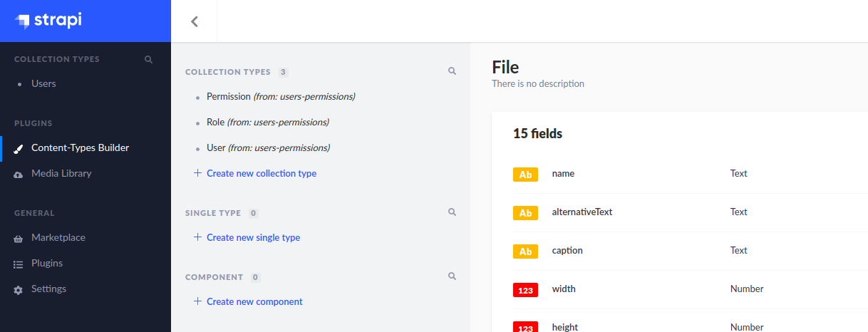The height and width of the screenshot is (332, 868).
Task: Click the component count badge 0
Action: click(256, 277)
